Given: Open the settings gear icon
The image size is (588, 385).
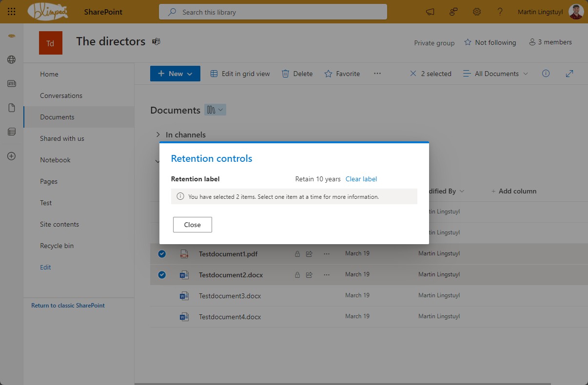Looking at the screenshot, I should point(477,12).
